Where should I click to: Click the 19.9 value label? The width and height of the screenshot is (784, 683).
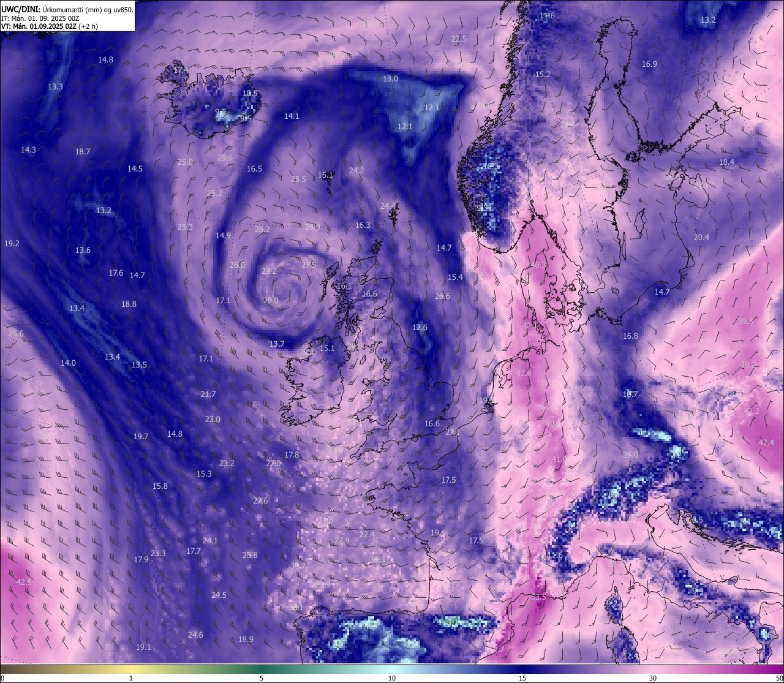coord(438,533)
